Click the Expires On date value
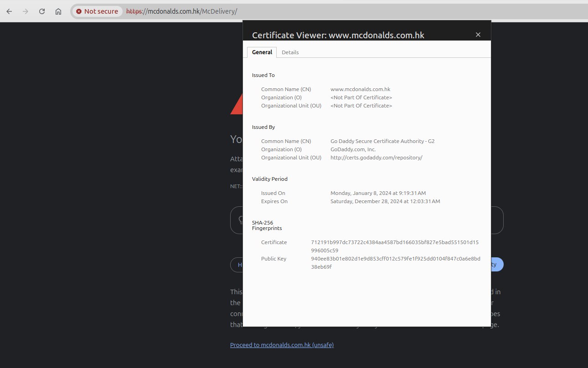The height and width of the screenshot is (368, 588). (x=385, y=201)
